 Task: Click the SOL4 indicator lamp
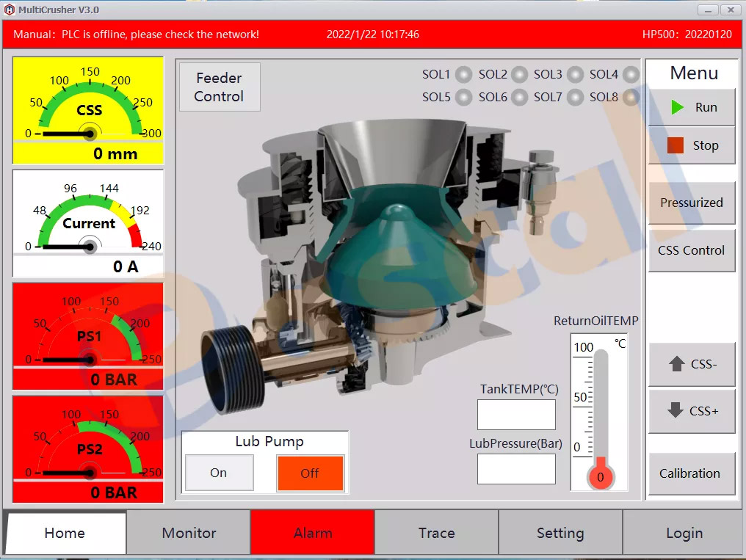[631, 75]
